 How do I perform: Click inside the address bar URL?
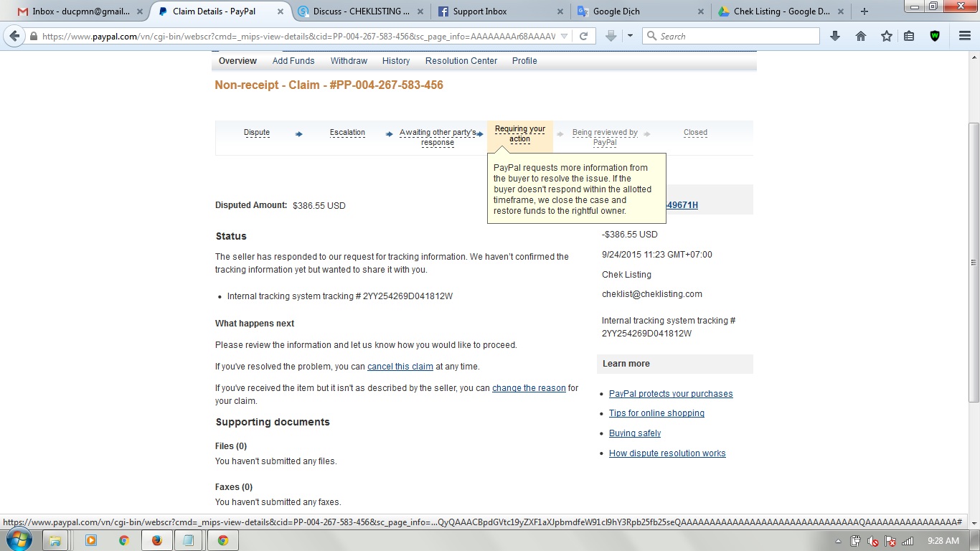point(298,37)
